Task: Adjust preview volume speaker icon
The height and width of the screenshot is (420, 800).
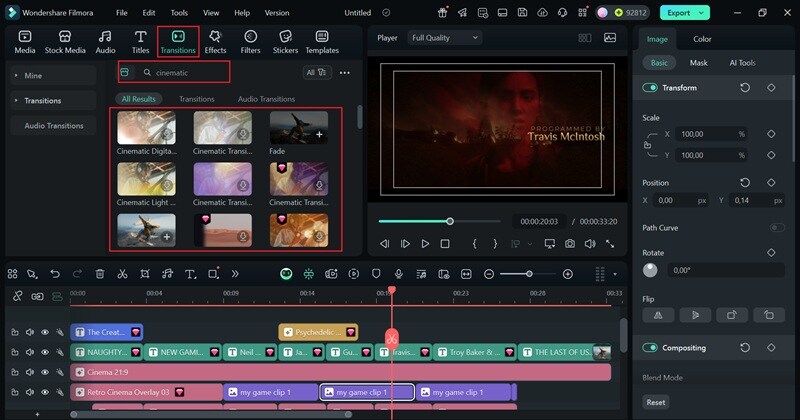Action: (590, 244)
